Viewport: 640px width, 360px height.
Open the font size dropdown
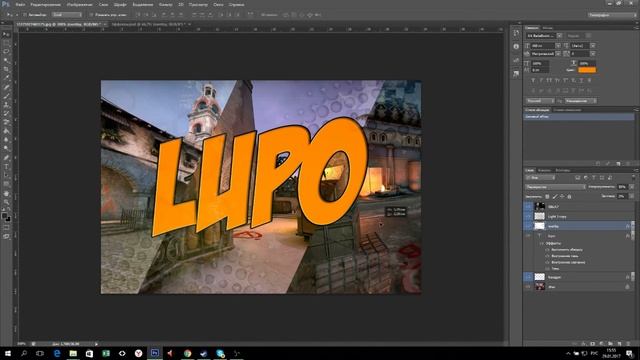pos(558,46)
